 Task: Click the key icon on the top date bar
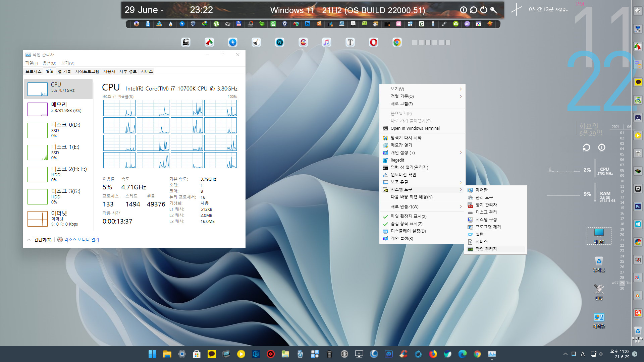click(494, 10)
